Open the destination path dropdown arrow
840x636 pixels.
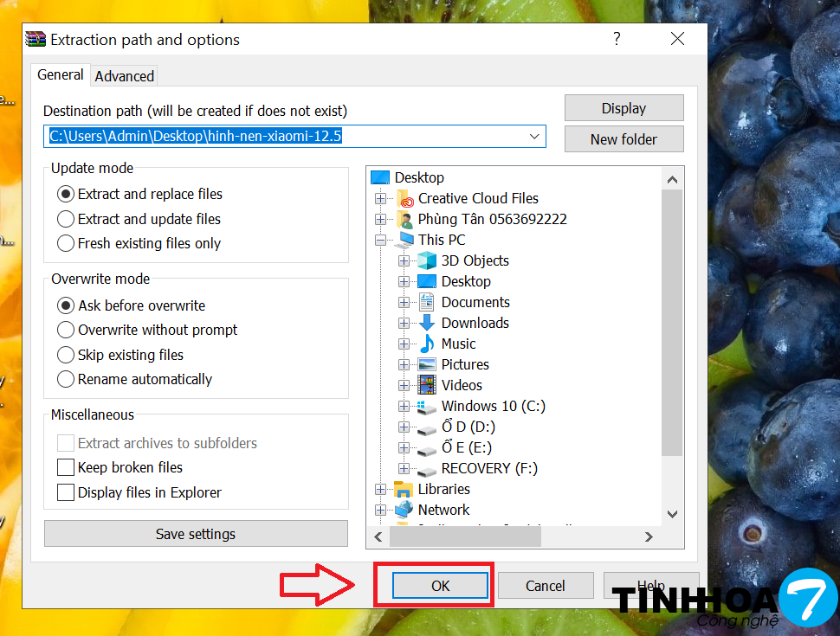point(534,137)
